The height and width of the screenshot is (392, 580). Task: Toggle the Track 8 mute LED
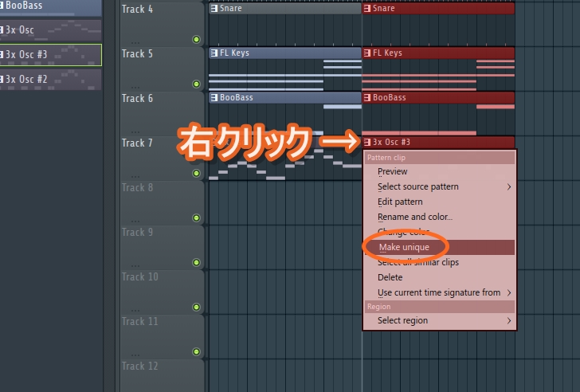[x=196, y=218]
